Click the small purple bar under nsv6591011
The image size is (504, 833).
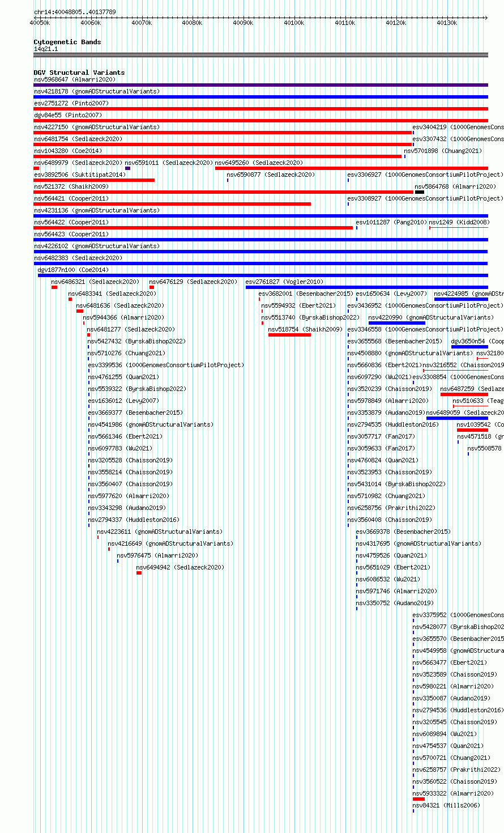[128, 168]
